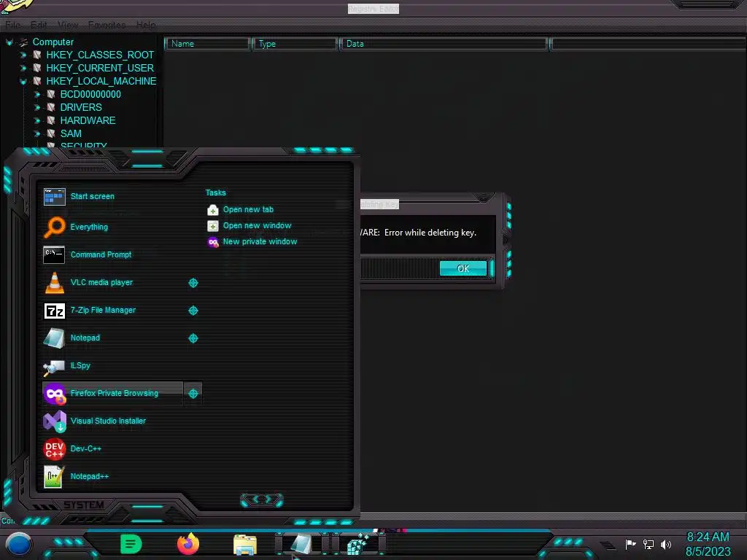Collapse HKEY_LOCAL_MACHINE node
Image resolution: width=747 pixels, height=560 pixels.
pyautogui.click(x=23, y=82)
